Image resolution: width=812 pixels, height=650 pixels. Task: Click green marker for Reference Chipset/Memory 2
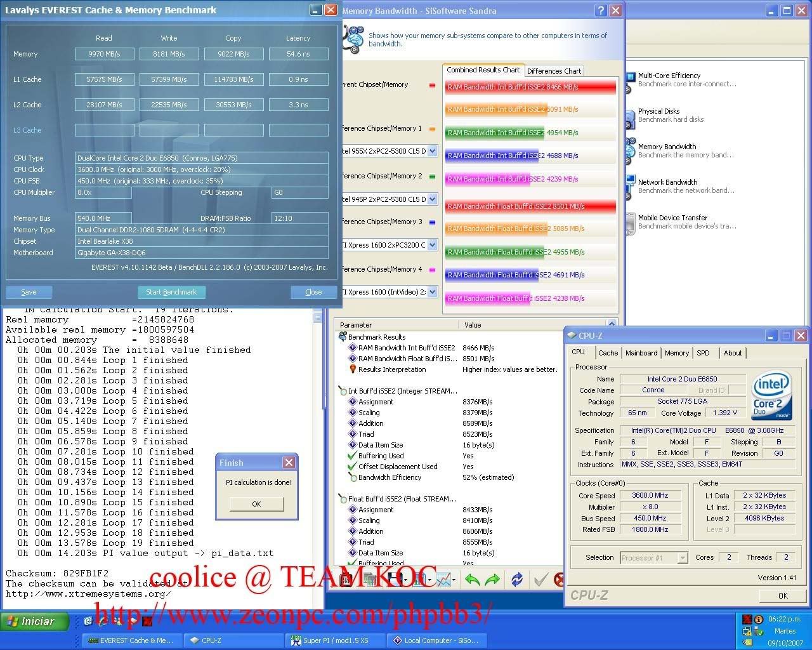click(432, 176)
